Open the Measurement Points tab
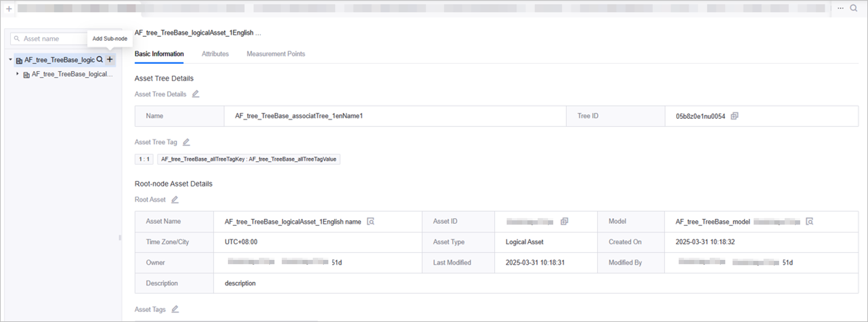 pyautogui.click(x=276, y=54)
